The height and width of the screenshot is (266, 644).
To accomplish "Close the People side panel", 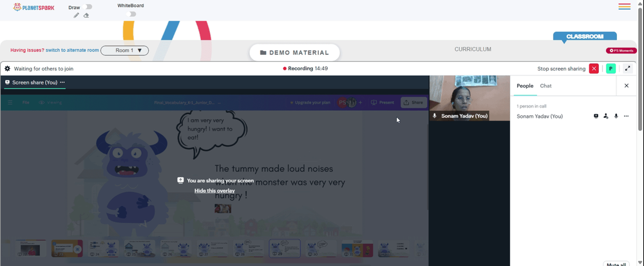I will (x=627, y=86).
